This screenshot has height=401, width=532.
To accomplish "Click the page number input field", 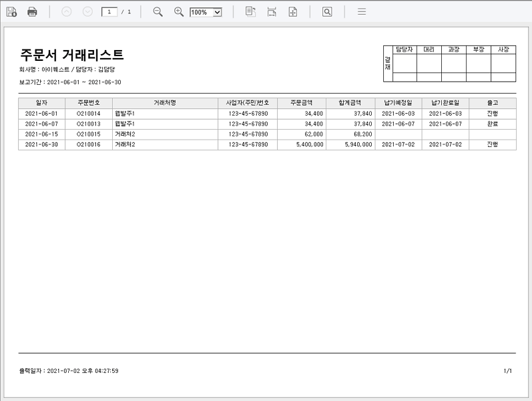I will 109,12.
